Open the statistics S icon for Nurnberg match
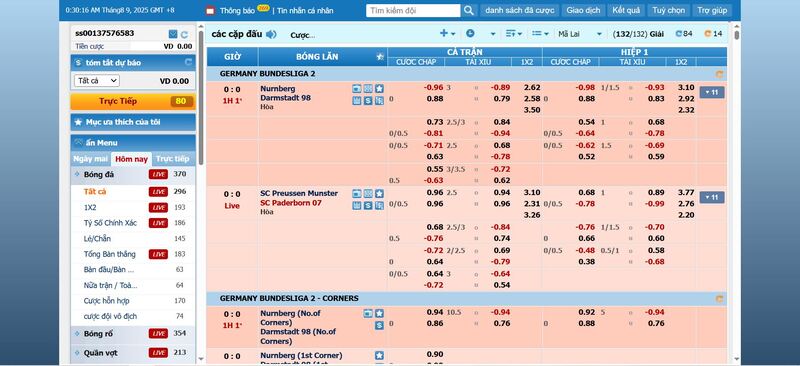Image resolution: width=800 pixels, height=366 pixels. click(368, 101)
